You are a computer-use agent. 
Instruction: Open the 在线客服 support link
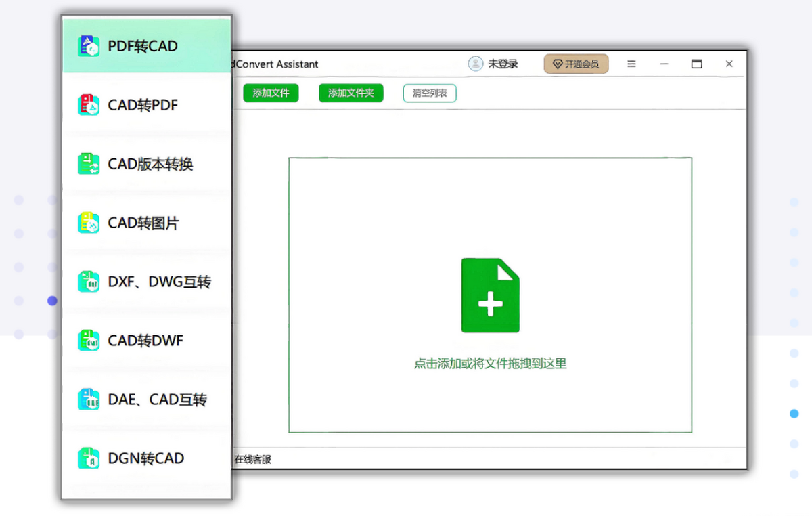pos(252,459)
